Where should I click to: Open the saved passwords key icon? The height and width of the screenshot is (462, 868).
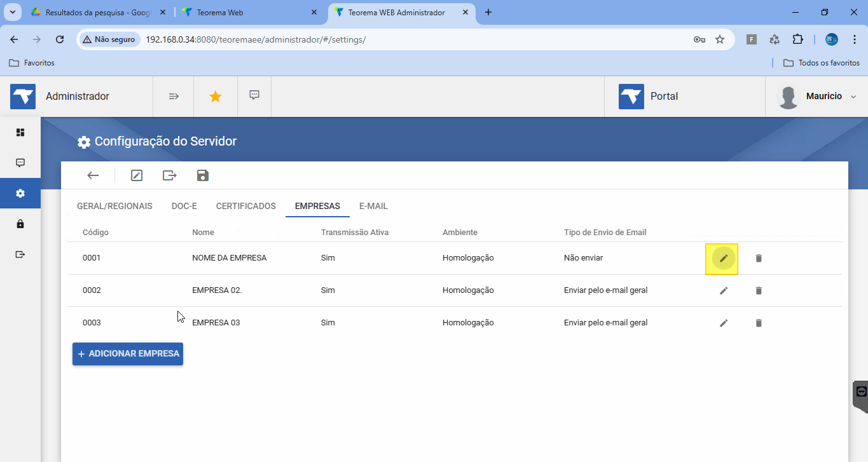click(x=699, y=39)
